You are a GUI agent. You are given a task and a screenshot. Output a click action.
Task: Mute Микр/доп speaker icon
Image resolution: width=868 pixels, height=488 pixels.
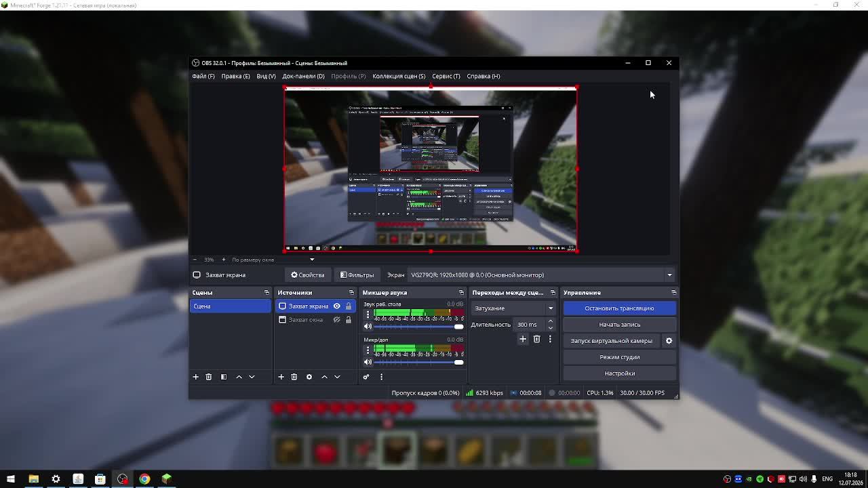tap(368, 362)
